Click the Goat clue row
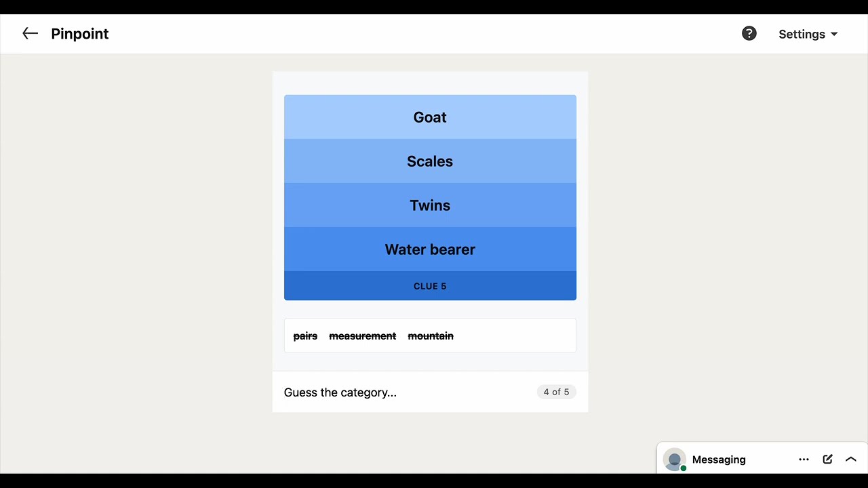 [x=430, y=117]
